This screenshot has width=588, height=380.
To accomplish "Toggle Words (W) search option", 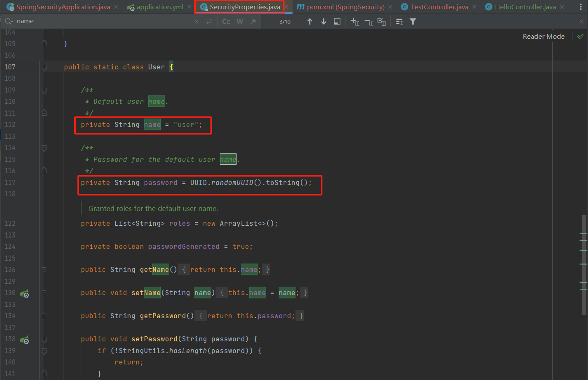I will point(240,21).
